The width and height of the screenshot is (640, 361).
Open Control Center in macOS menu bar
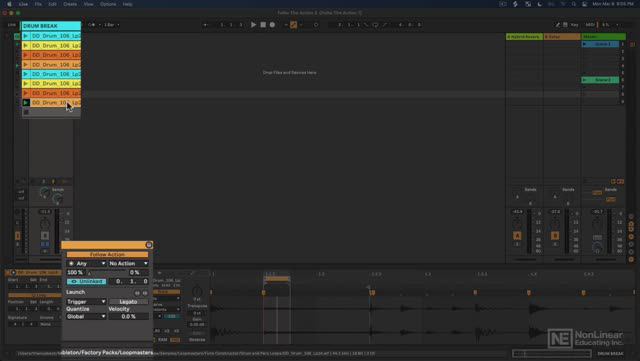click(584, 4)
